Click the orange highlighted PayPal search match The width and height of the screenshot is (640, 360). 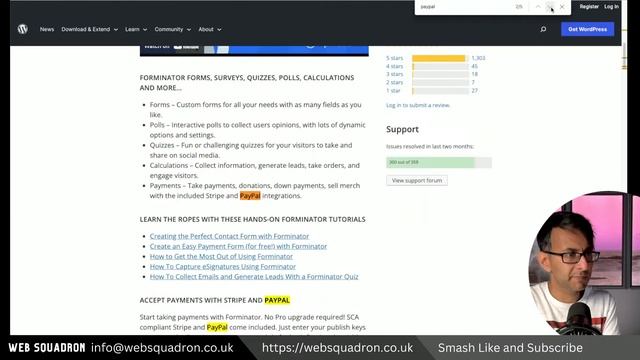pos(250,196)
